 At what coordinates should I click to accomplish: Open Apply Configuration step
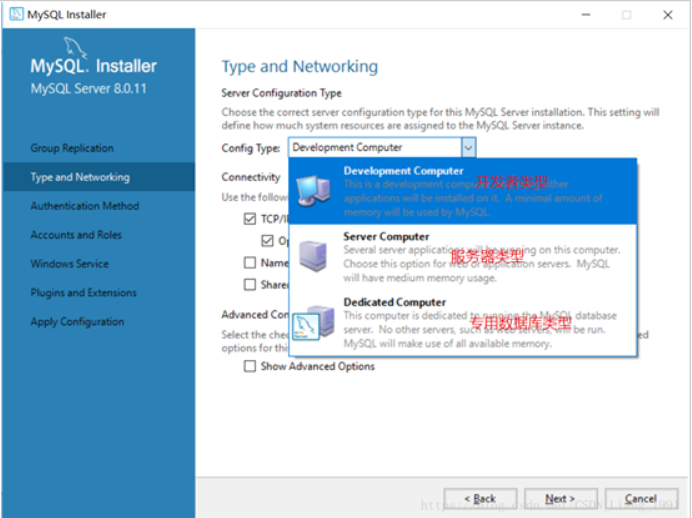click(x=77, y=322)
